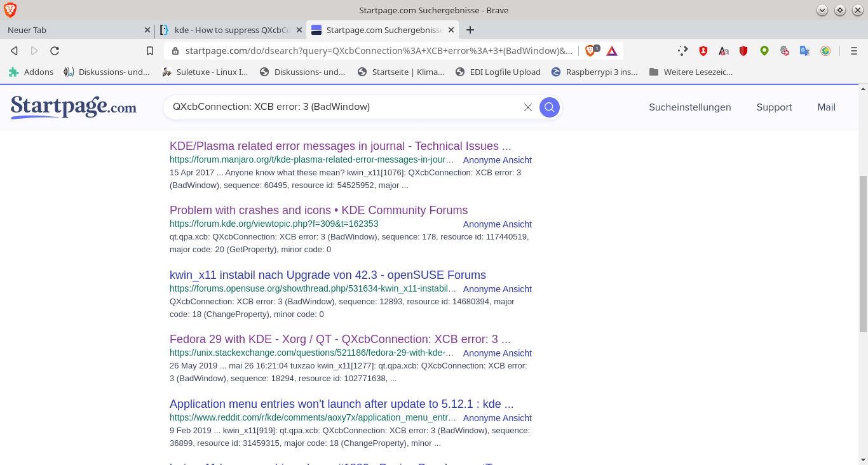Open the Addons puzzle bookmark
This screenshot has width=868, height=465.
31,72
